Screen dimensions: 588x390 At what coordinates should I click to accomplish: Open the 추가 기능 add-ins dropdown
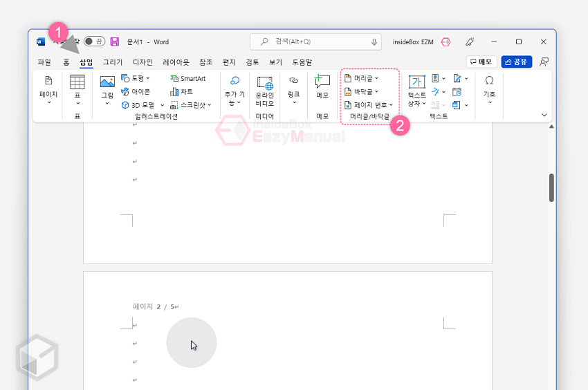point(235,91)
